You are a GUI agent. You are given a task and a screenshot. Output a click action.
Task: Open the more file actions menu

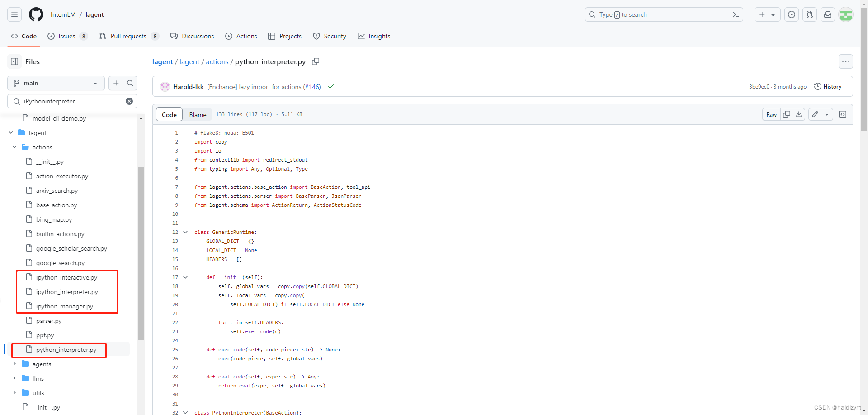tap(846, 61)
